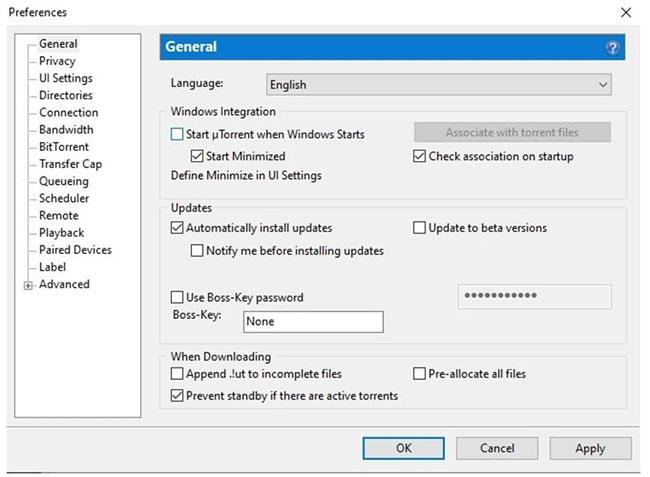Click the Cancel button

(x=497, y=448)
